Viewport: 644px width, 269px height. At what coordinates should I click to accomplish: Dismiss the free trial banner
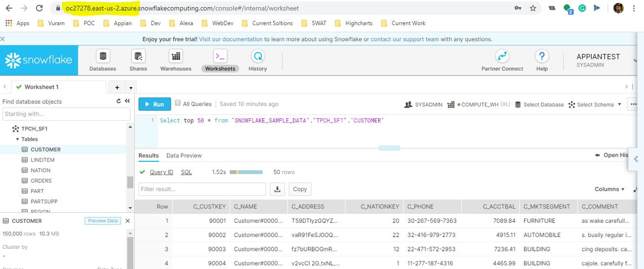click(x=3, y=39)
